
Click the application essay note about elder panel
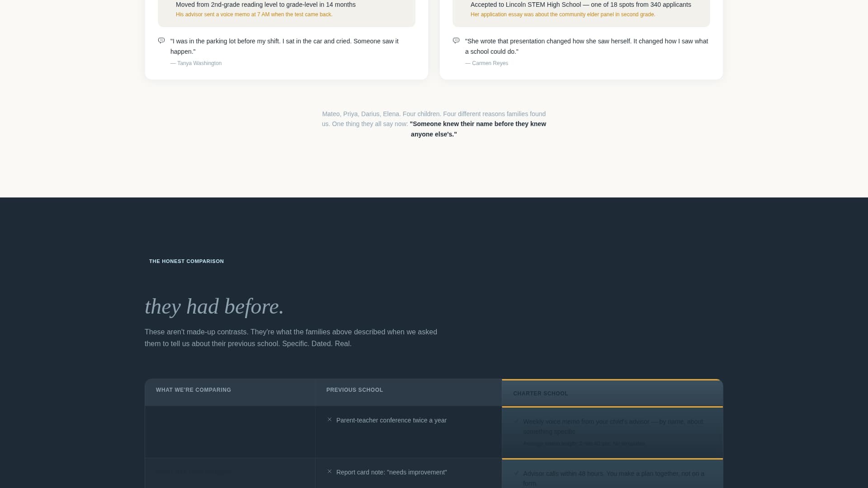click(563, 14)
